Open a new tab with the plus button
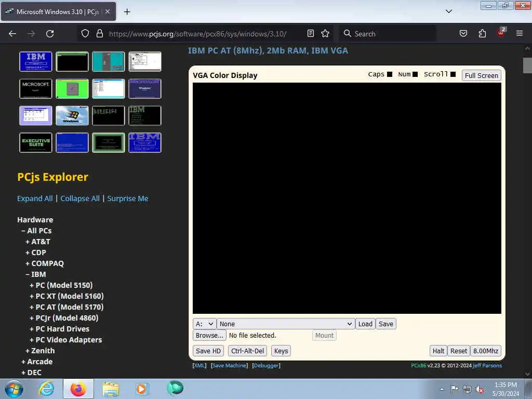The height and width of the screenshot is (399, 532). [127, 12]
